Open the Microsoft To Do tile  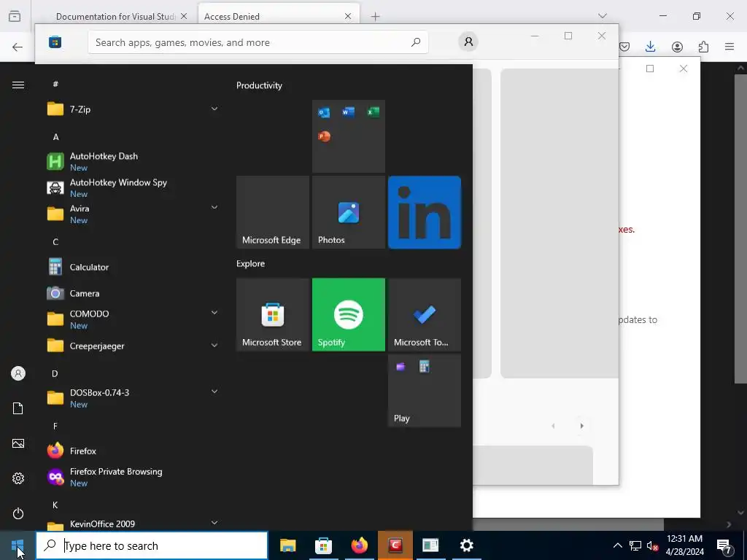(x=424, y=314)
